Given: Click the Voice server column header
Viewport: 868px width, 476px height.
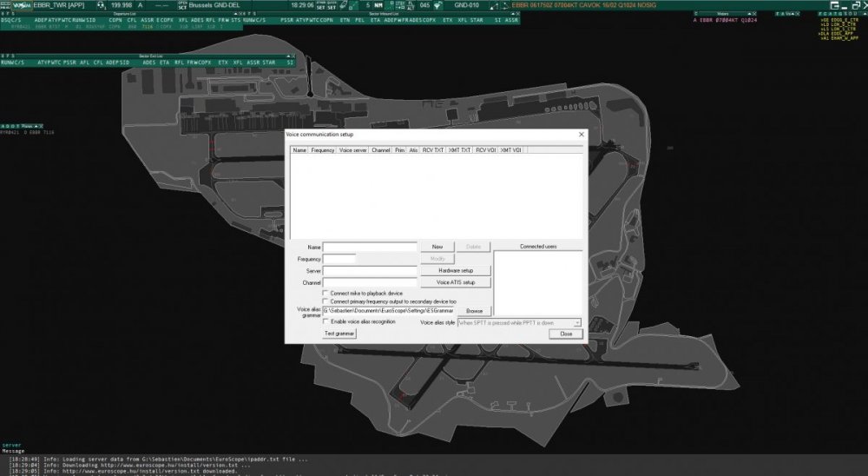Looking at the screenshot, I should 352,150.
